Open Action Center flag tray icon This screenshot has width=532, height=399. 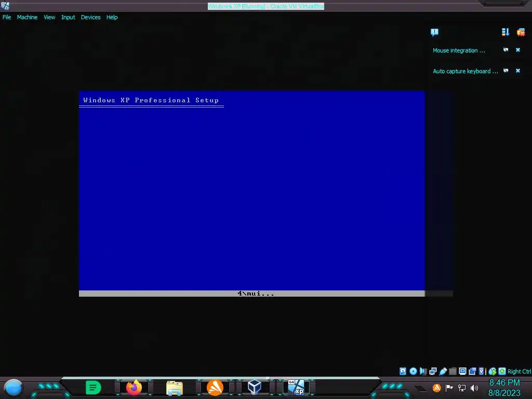449,388
